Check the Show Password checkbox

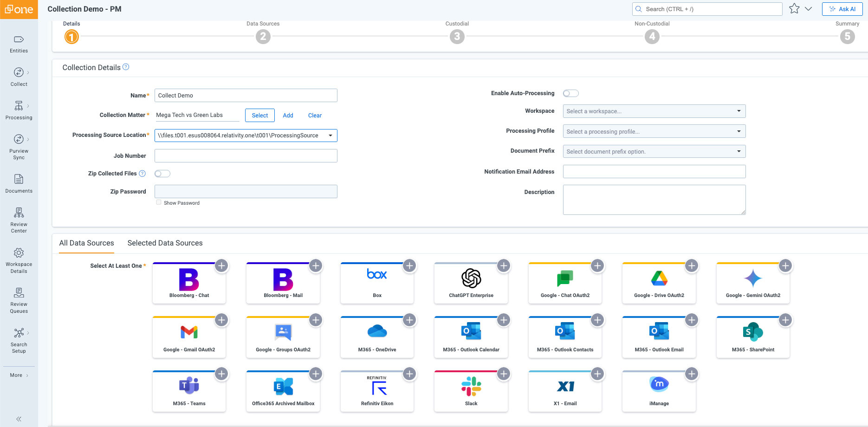(x=159, y=202)
